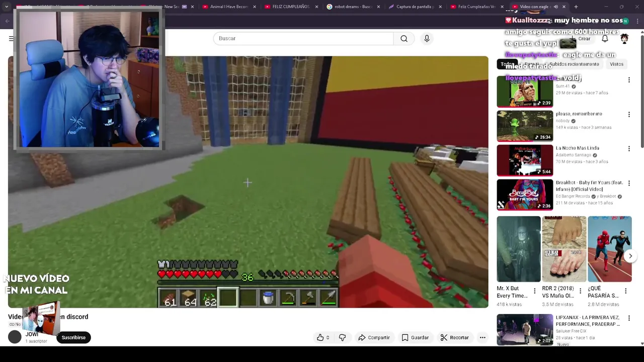Screen dimensions: 644x362
Task: Activate voice search microphone icon
Action: 427,38
